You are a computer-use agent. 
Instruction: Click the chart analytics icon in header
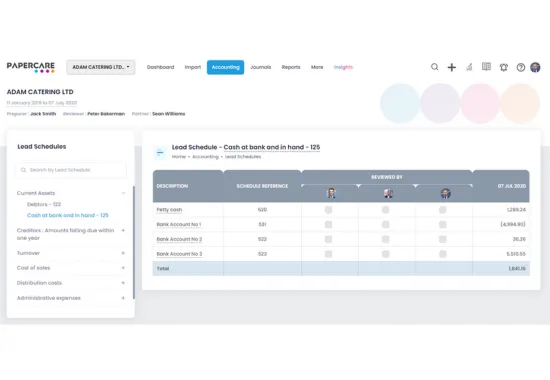(x=469, y=67)
